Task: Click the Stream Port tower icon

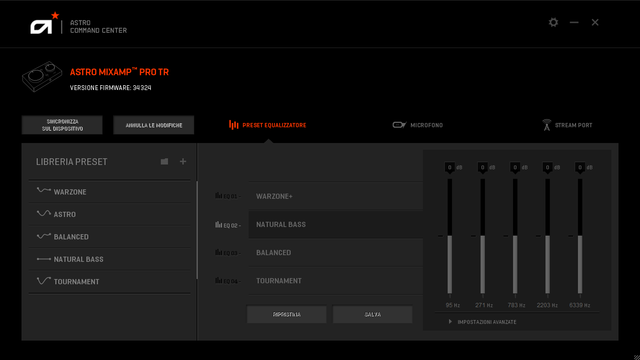Action: coord(547,125)
